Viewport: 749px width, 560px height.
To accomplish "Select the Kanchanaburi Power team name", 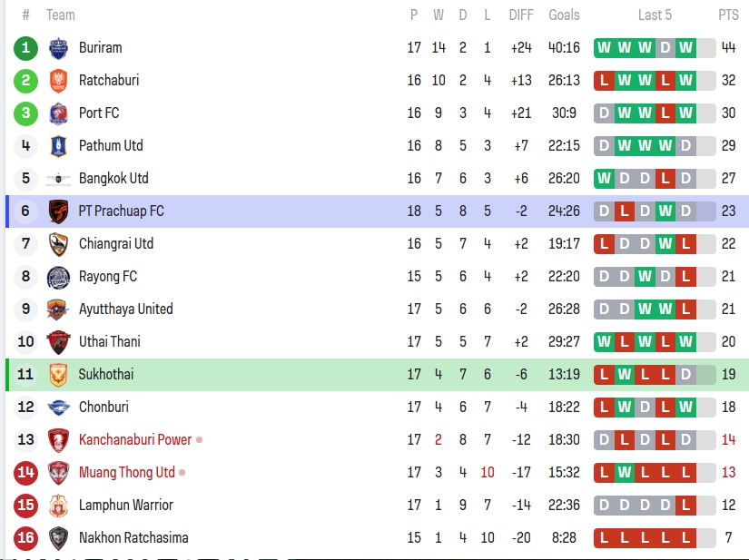I will (135, 440).
